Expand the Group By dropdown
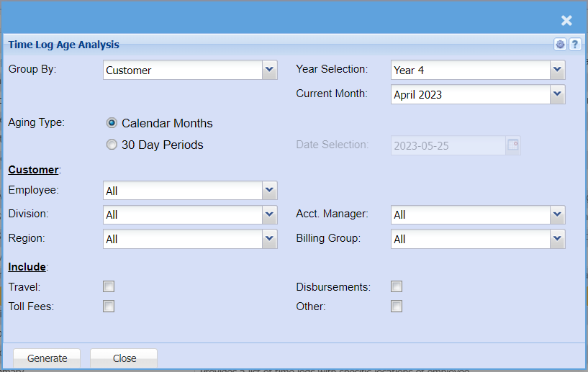 tap(269, 70)
